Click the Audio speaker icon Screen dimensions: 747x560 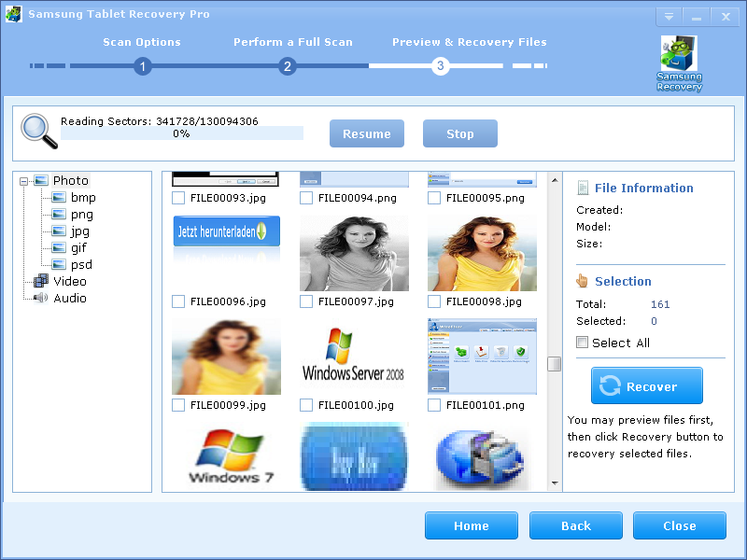[41, 298]
